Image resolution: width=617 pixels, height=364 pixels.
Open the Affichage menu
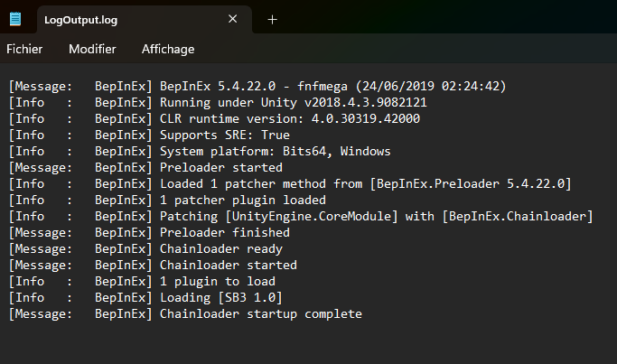coord(168,49)
